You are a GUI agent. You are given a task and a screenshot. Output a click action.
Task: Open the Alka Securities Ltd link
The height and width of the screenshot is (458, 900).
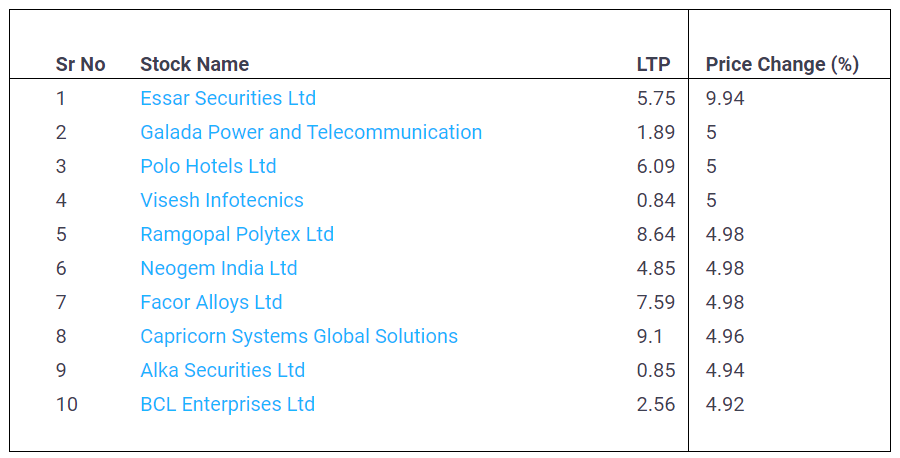[223, 370]
